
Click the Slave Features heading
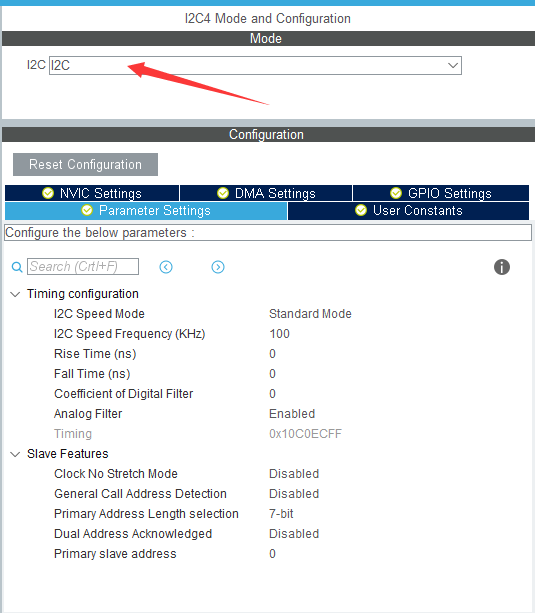[68, 454]
